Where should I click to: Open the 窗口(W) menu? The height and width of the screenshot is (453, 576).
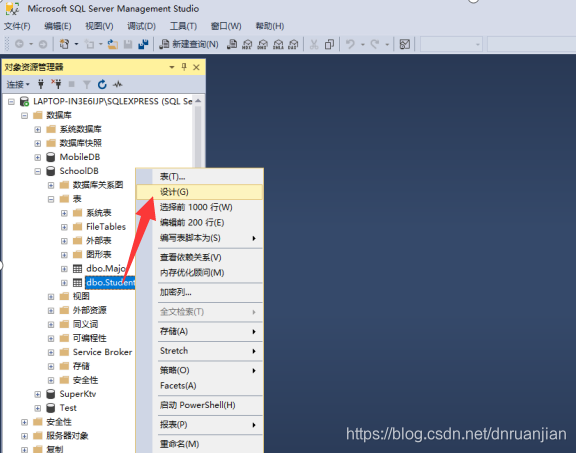[x=226, y=26]
